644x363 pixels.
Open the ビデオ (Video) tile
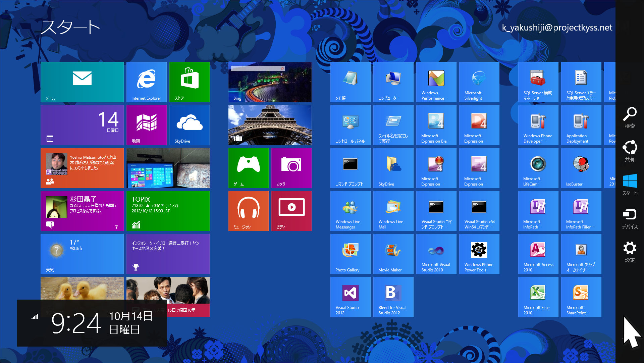[291, 211]
